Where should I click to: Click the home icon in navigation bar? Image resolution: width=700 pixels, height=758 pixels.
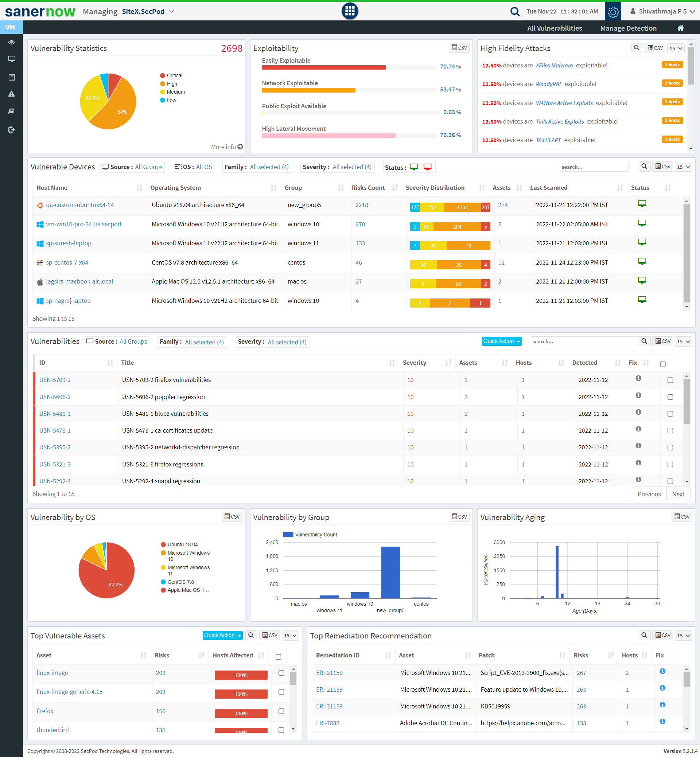pyautogui.click(x=680, y=28)
